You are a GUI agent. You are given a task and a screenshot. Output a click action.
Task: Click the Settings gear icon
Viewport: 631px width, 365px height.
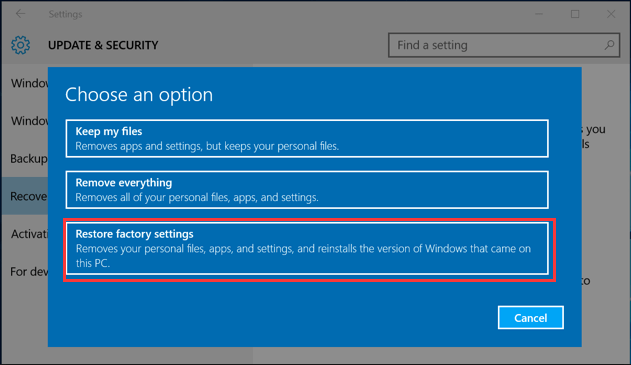pos(21,45)
